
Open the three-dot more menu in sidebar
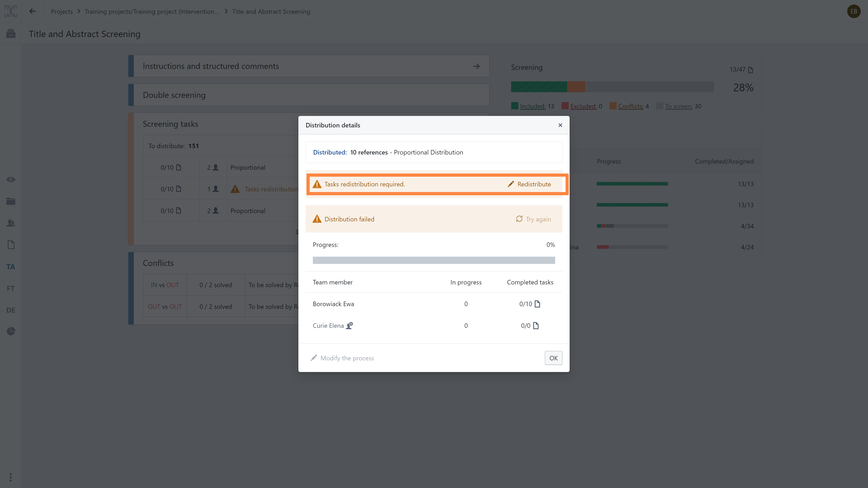point(11,477)
